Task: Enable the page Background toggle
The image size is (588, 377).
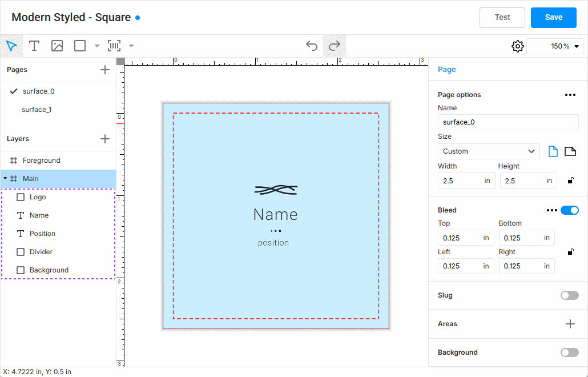Action: tap(570, 352)
